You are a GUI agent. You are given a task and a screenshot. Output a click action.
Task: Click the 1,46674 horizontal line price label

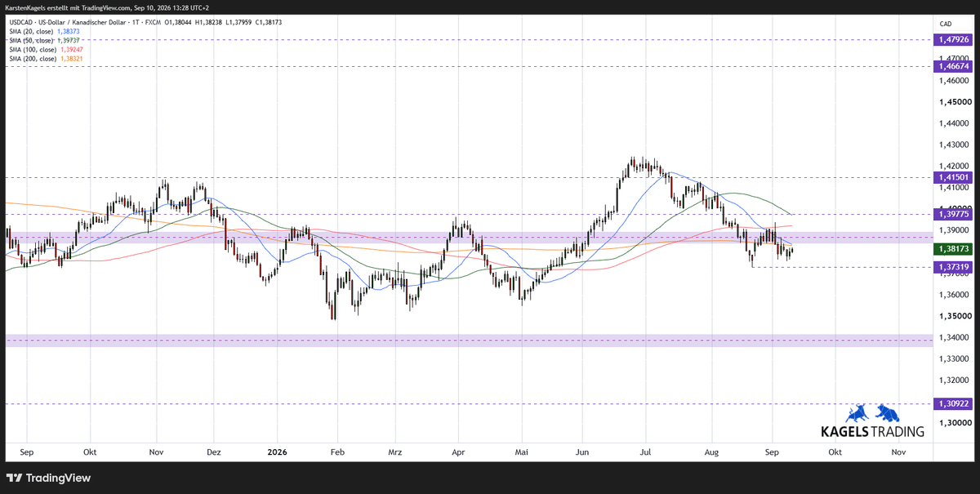[953, 66]
